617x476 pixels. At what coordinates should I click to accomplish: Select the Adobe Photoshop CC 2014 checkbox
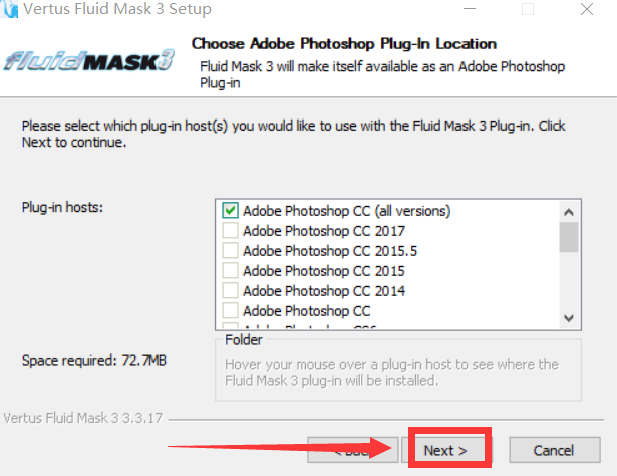pos(230,291)
